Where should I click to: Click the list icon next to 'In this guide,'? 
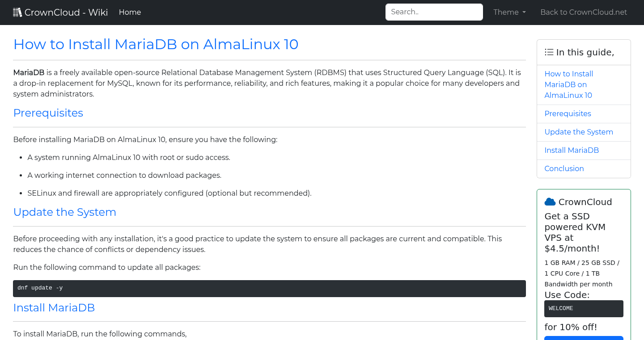[549, 52]
